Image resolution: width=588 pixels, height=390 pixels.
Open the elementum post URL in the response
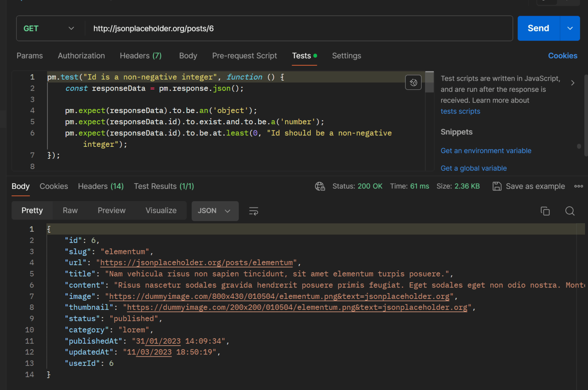click(196, 263)
